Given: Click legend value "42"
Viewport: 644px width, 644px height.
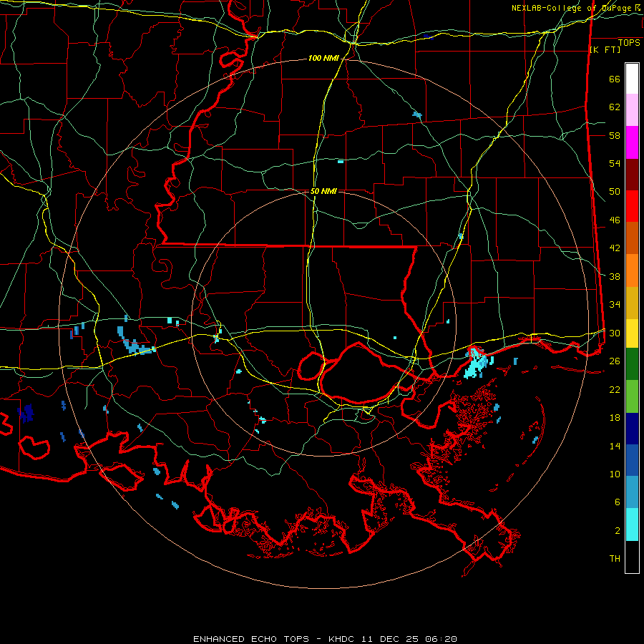Looking at the screenshot, I should 615,248.
